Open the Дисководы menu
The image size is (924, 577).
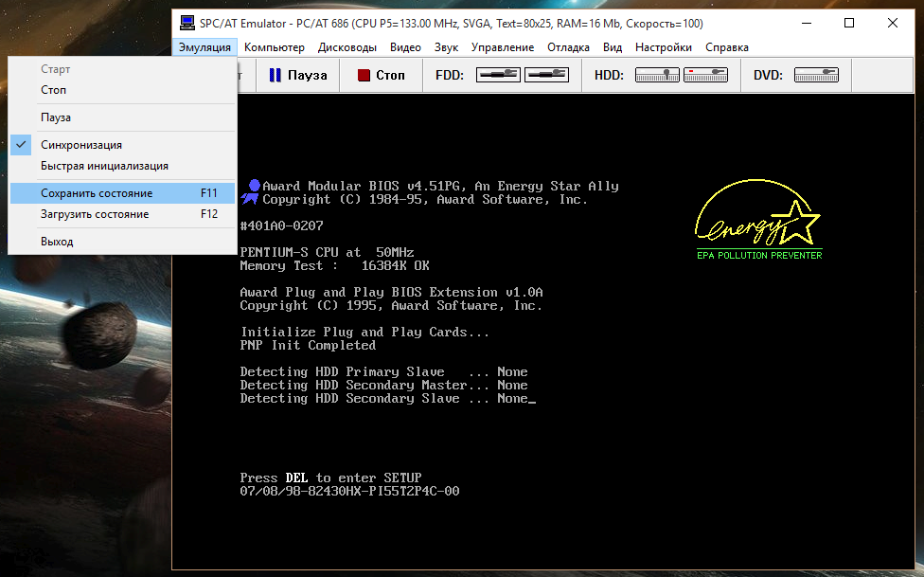coord(347,47)
